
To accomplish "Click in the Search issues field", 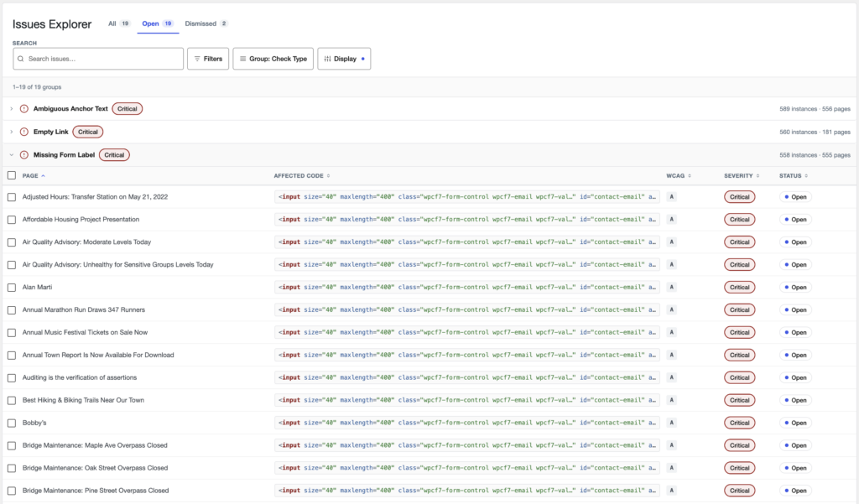I will pos(98,59).
